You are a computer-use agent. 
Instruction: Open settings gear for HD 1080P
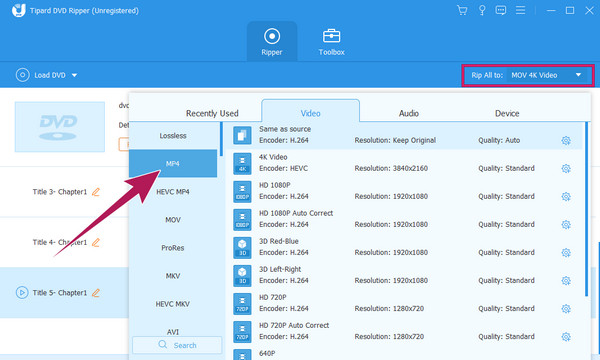pos(566,197)
